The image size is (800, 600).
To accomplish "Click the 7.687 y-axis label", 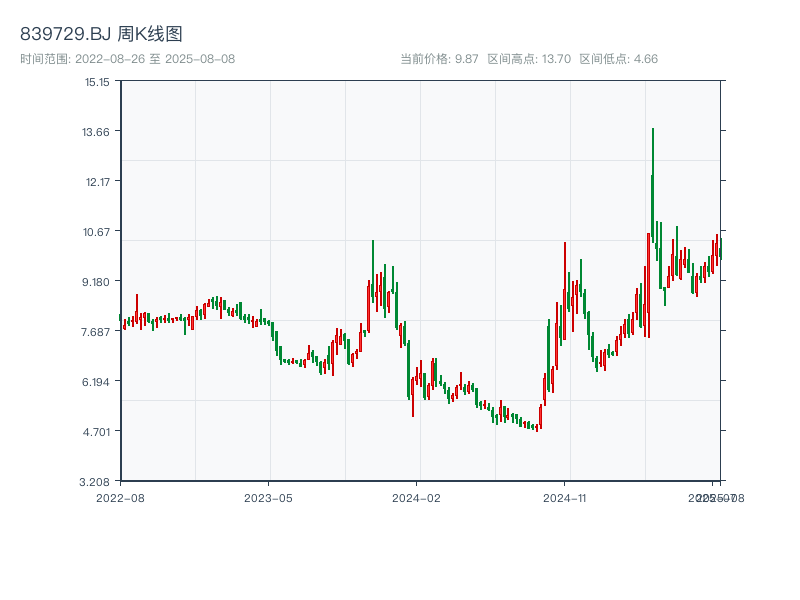I will click(x=96, y=332).
